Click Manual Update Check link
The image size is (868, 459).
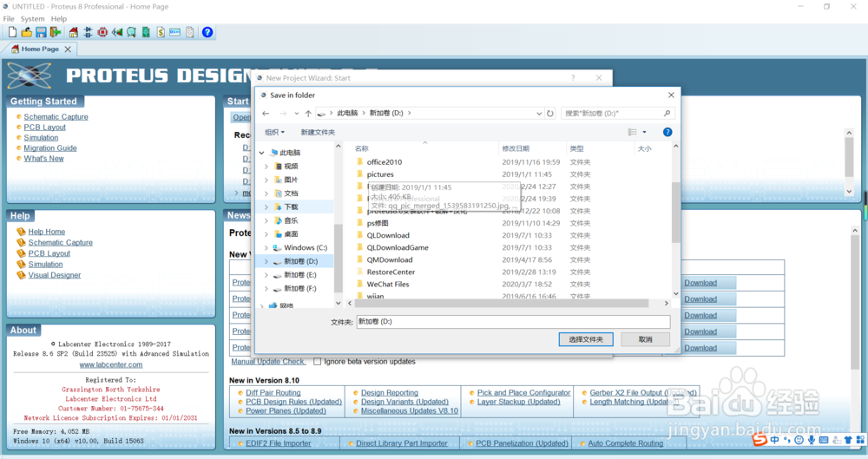pyautogui.click(x=268, y=362)
